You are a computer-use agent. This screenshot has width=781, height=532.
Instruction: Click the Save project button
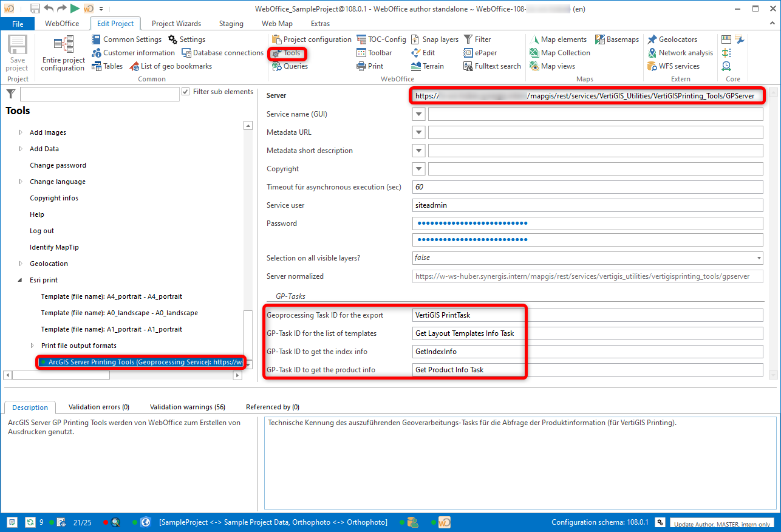pos(18,53)
